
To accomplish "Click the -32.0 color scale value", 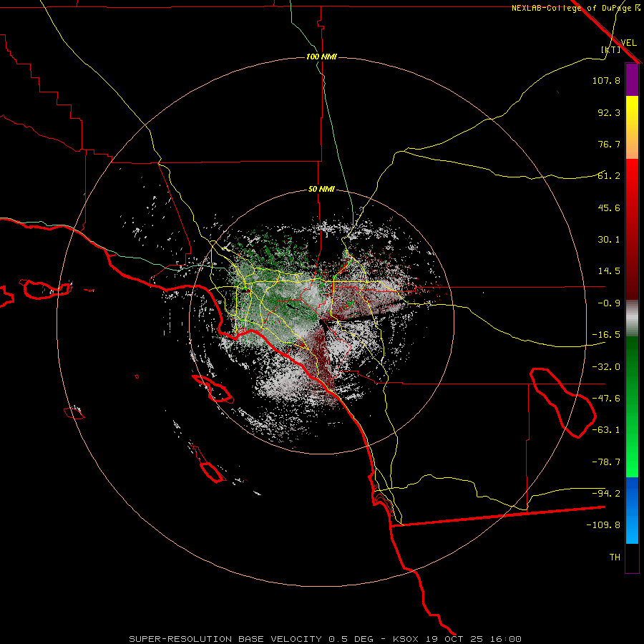I will point(606,367).
